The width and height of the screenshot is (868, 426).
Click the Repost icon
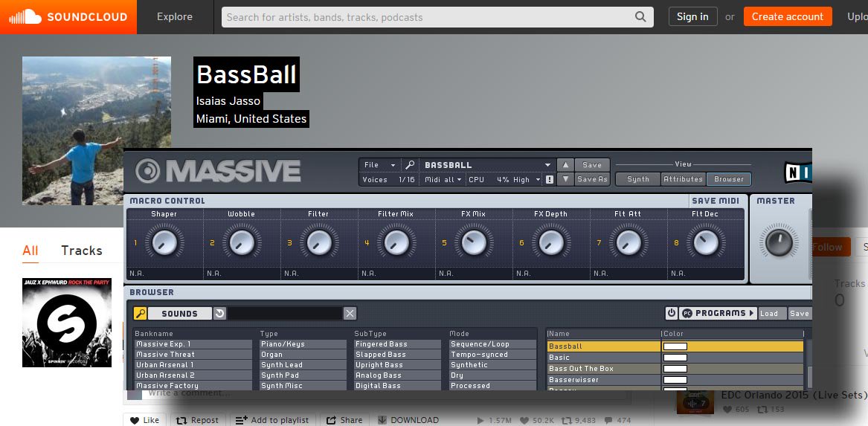(x=181, y=421)
